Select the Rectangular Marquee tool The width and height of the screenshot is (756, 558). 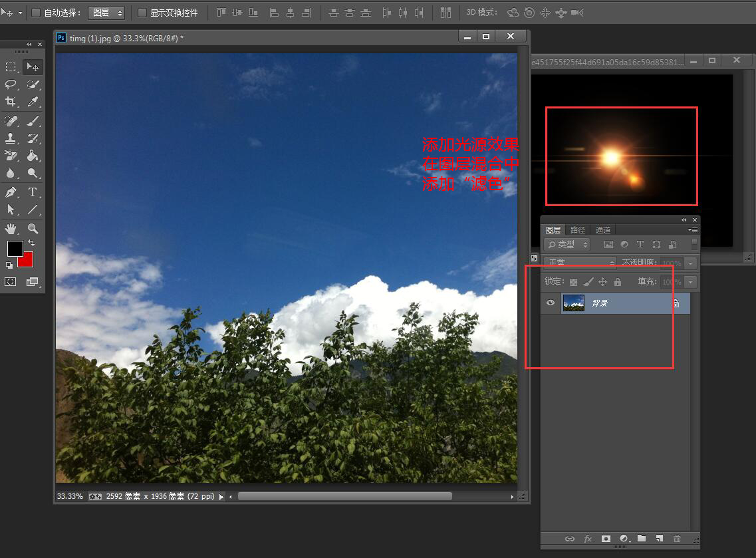[11, 67]
